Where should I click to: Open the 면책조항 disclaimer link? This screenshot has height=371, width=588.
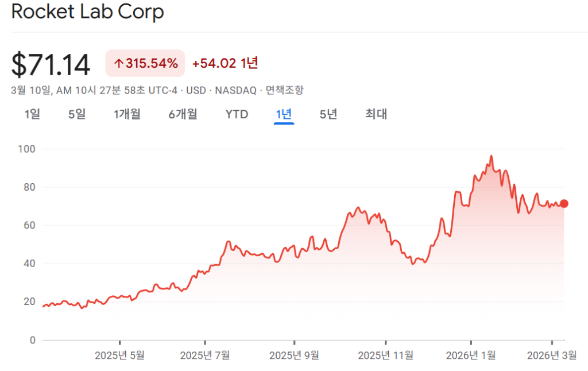(x=284, y=90)
